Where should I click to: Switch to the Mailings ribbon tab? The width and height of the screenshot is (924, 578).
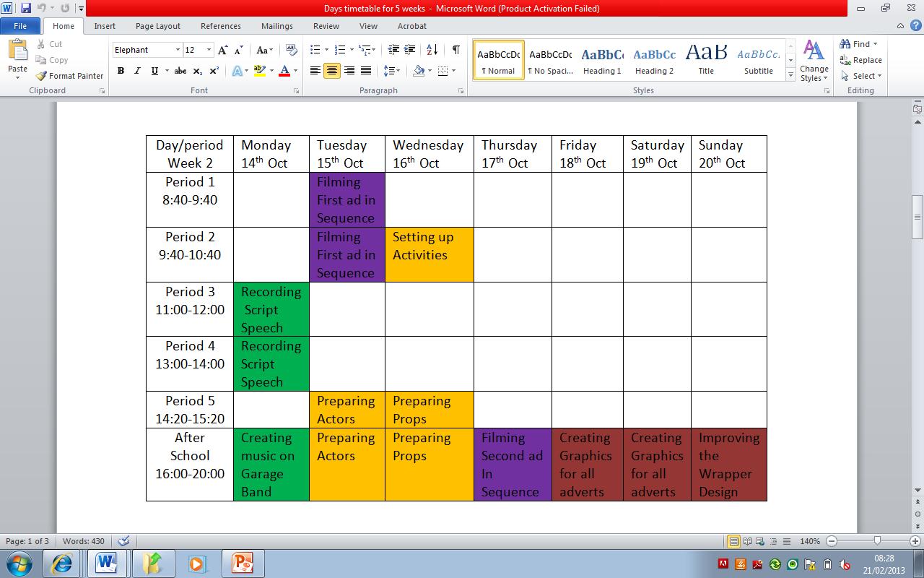pyautogui.click(x=276, y=26)
